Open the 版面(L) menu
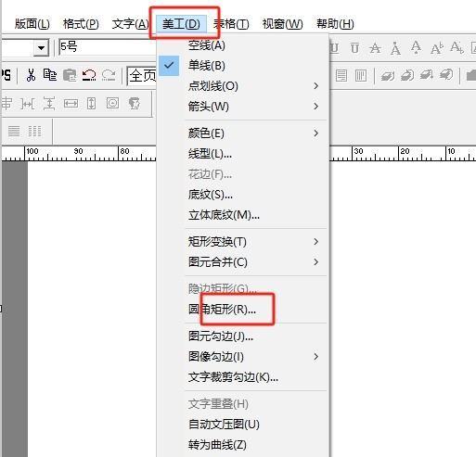This screenshot has height=457, width=476. [x=32, y=24]
